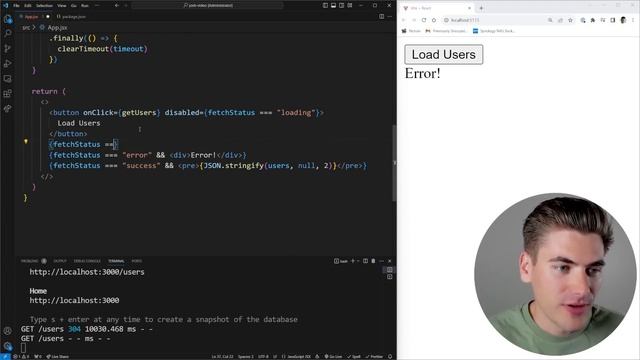This screenshot has height=360, width=640.
Task: Open Manage settings gear in the activity bar
Action: [7, 346]
